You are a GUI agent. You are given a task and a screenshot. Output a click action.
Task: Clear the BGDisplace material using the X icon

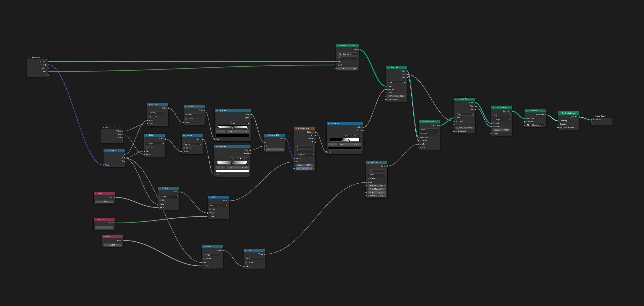(x=542, y=125)
